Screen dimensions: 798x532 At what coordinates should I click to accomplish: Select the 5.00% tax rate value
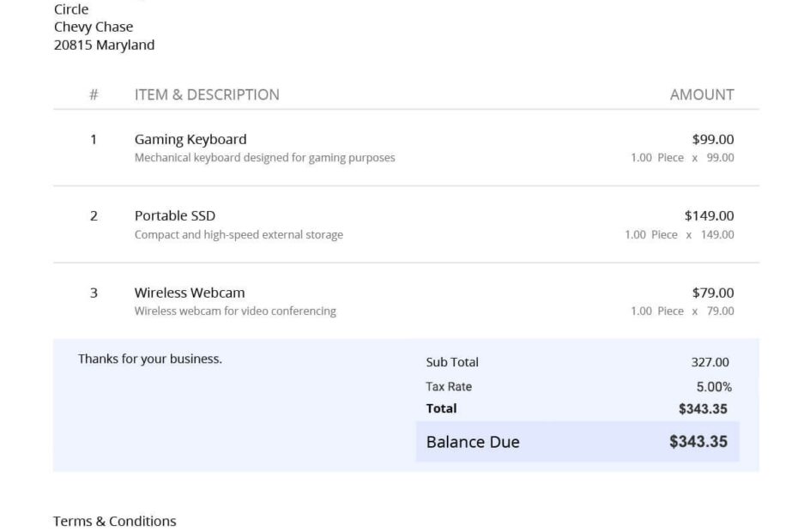714,386
